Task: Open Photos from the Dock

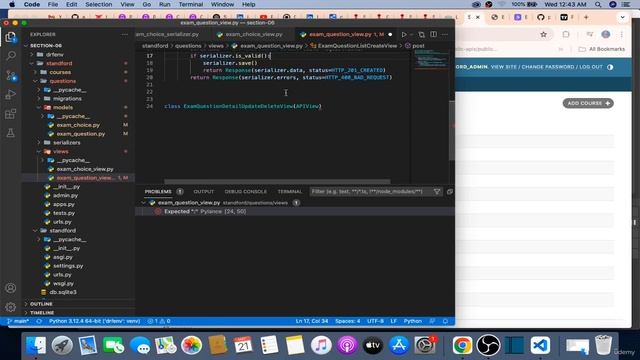Action: (x=191, y=345)
